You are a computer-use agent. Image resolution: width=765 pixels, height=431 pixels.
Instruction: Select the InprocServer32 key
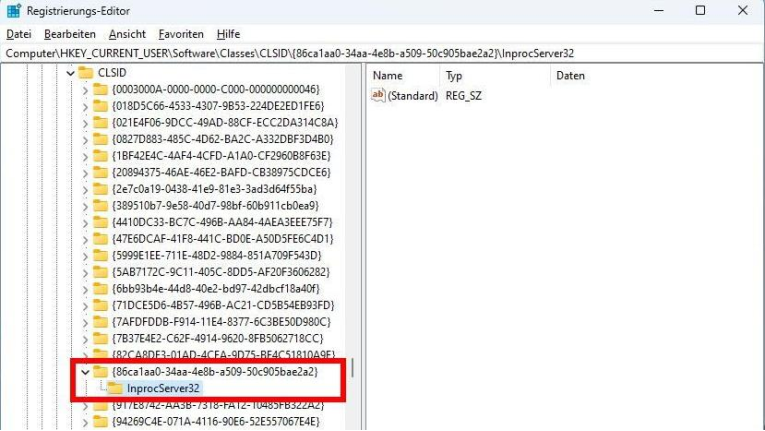[x=163, y=389]
